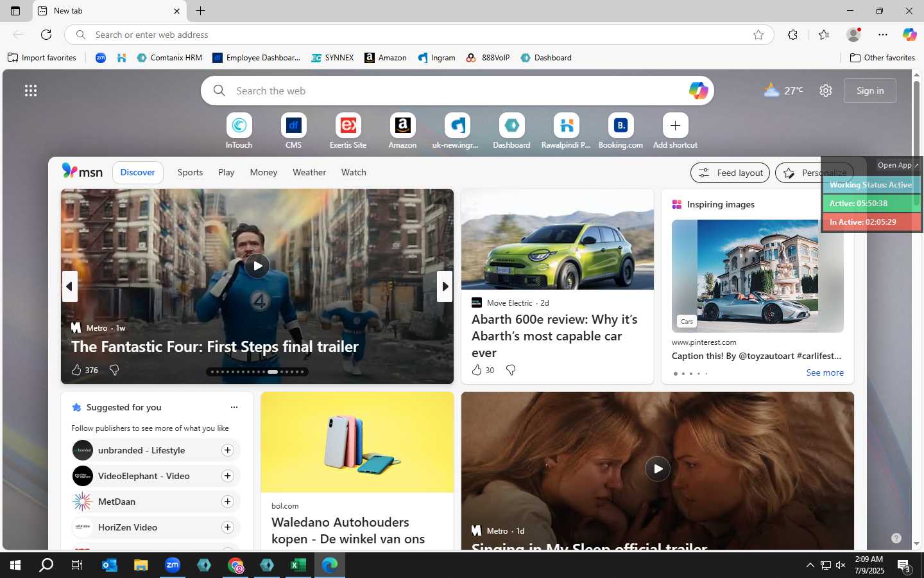This screenshot has height=578, width=924.
Task: Add this page to favorites star
Action: [x=758, y=35]
